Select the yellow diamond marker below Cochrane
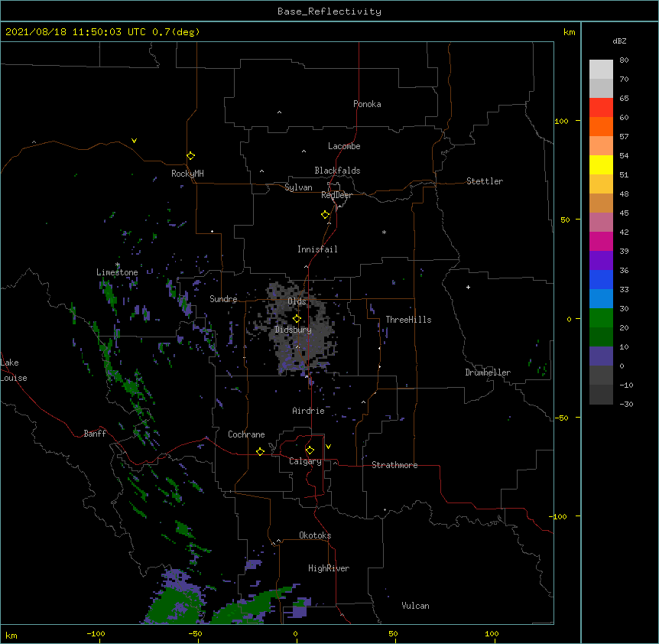Viewport: 659px width, 644px height. [x=260, y=451]
